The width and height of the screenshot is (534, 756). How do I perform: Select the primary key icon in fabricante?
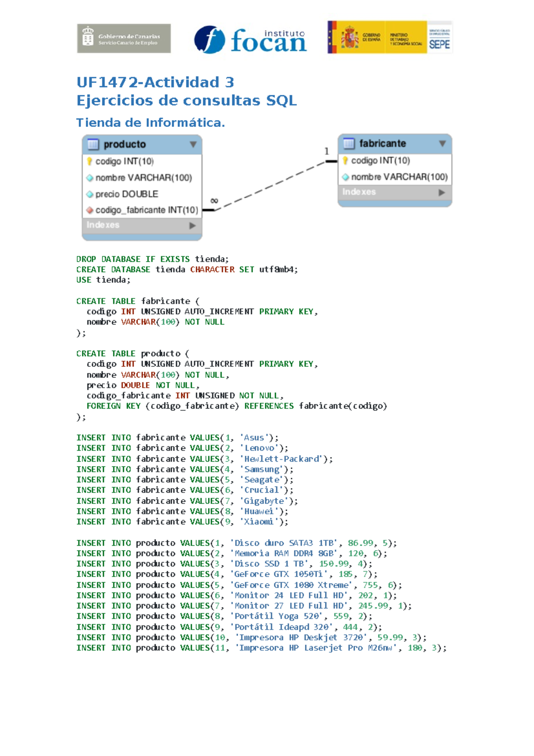[x=345, y=160]
